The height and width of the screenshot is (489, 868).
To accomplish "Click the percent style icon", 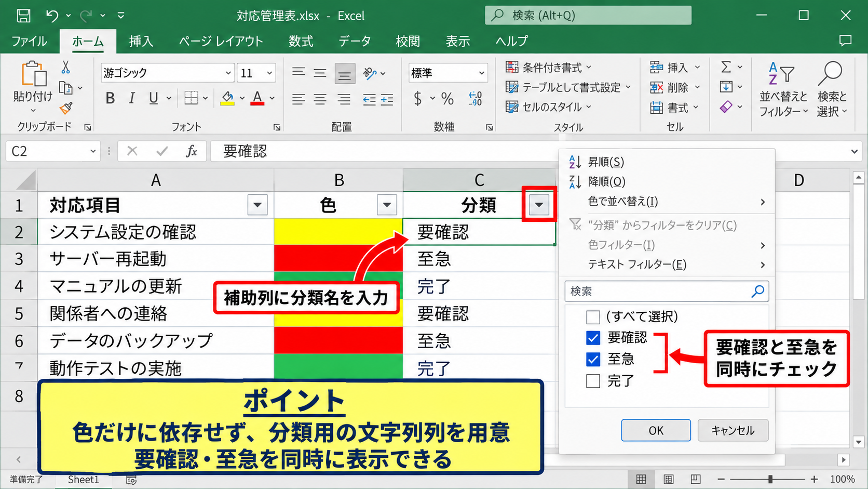I will point(447,99).
